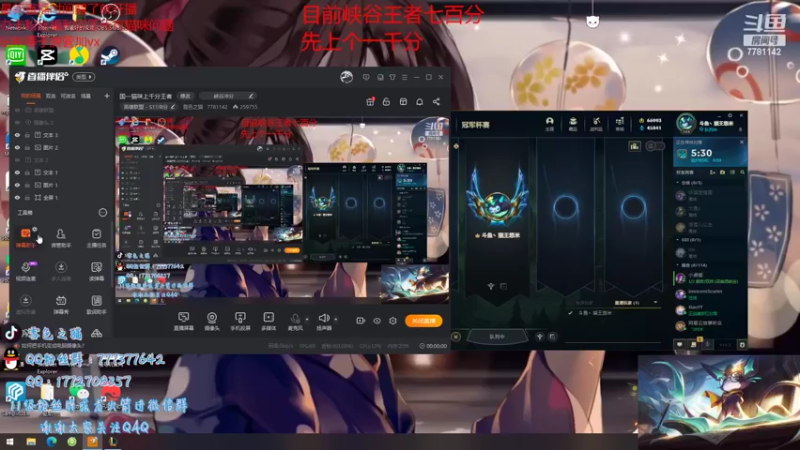Click the 扬声器 speaker icon
Viewport: 800px width, 450px height.
[323, 321]
